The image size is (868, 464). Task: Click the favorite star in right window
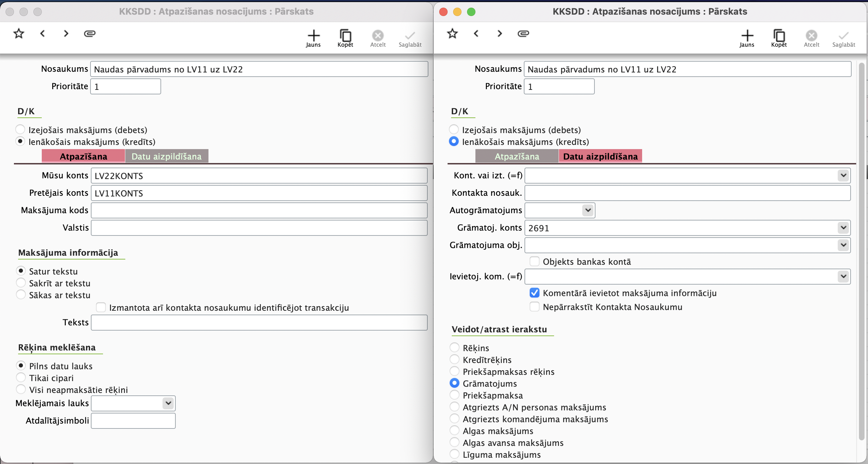pos(452,33)
